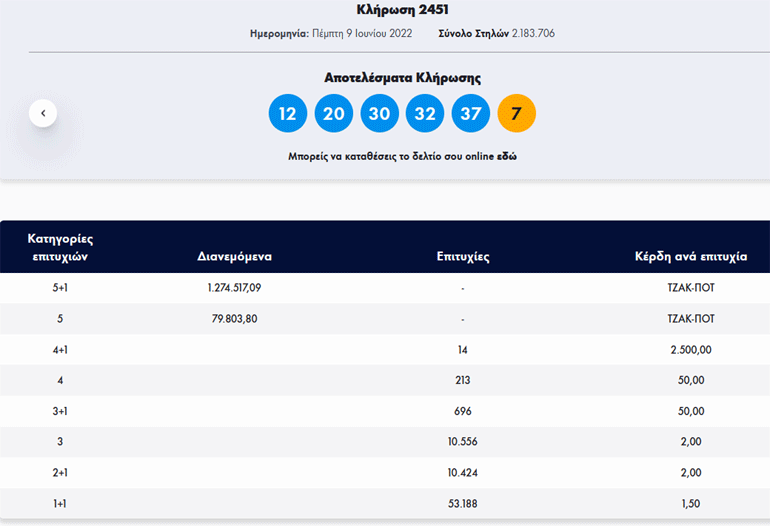
Task: Click the blue ball numbered 37
Action: 471,113
